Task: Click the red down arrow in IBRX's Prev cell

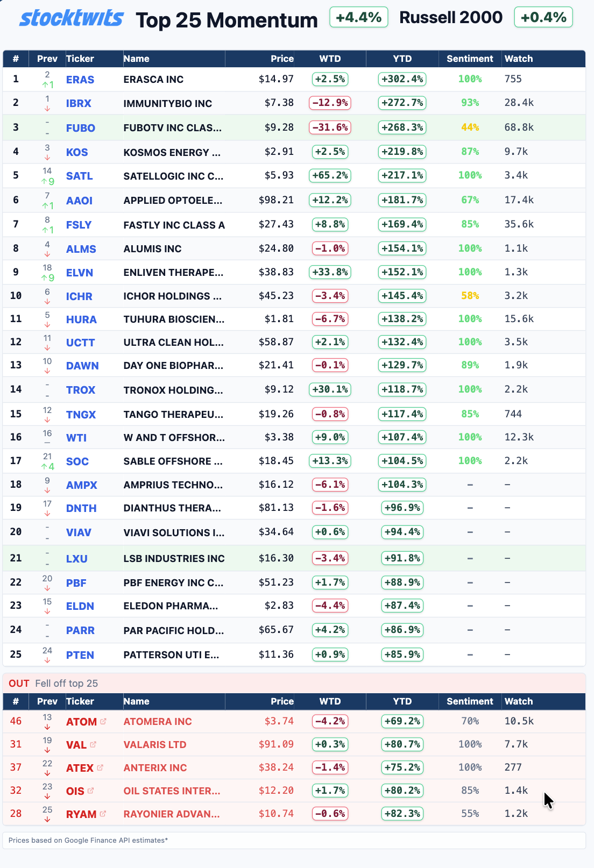Action: click(x=47, y=109)
